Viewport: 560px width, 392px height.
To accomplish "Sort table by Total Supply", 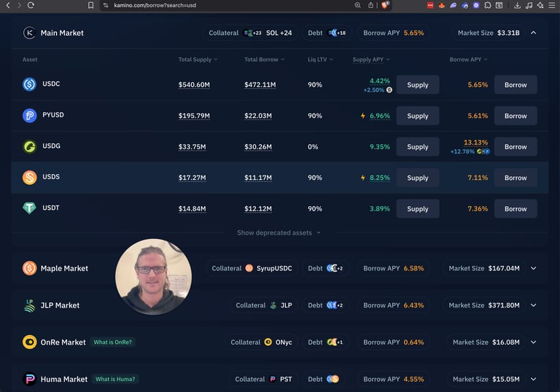I will pos(198,60).
